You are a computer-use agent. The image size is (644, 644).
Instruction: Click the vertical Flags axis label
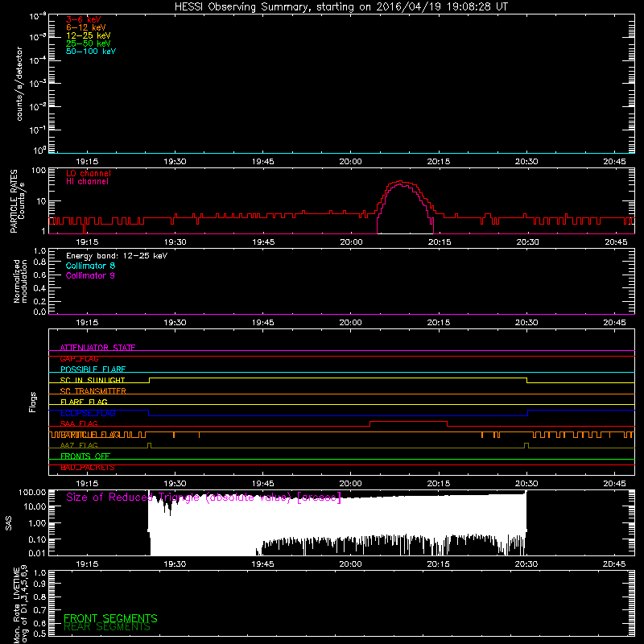pos(33,402)
